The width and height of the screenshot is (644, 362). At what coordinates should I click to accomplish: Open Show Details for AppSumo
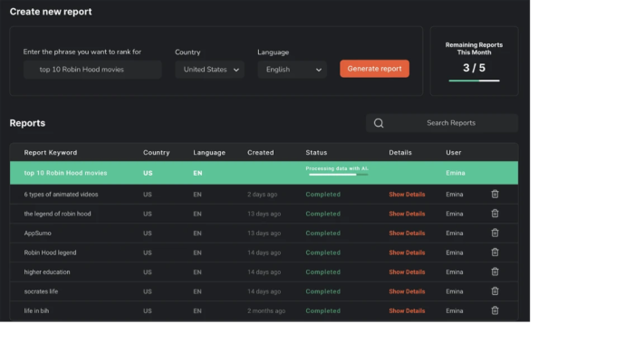[407, 233]
